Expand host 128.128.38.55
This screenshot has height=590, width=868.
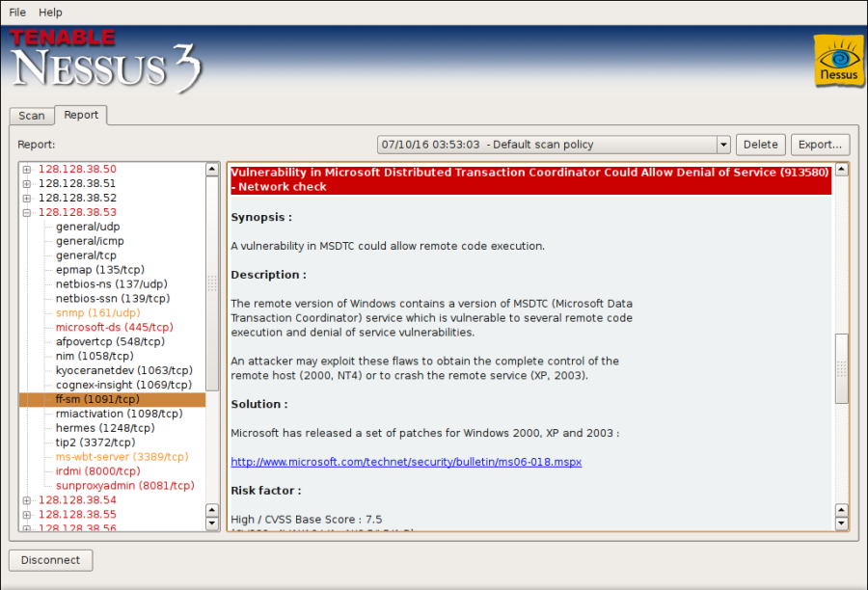pos(27,515)
